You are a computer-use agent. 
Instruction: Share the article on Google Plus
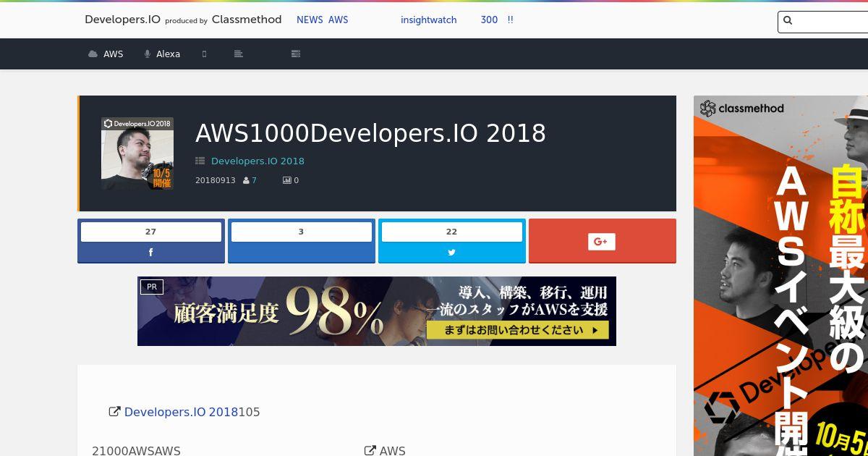(603, 241)
